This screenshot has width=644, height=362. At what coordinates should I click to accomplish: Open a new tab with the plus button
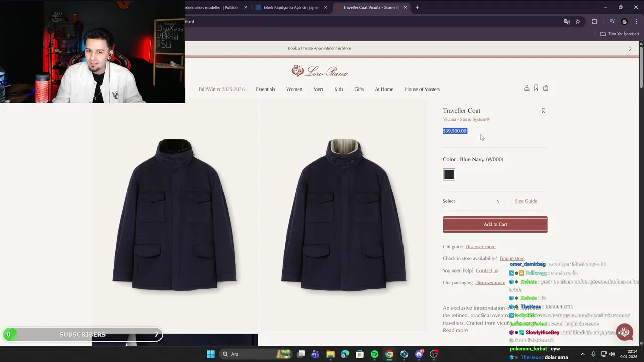[x=417, y=7]
